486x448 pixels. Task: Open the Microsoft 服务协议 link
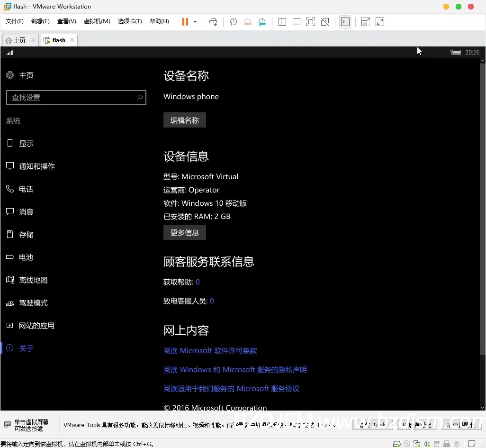[231, 388]
